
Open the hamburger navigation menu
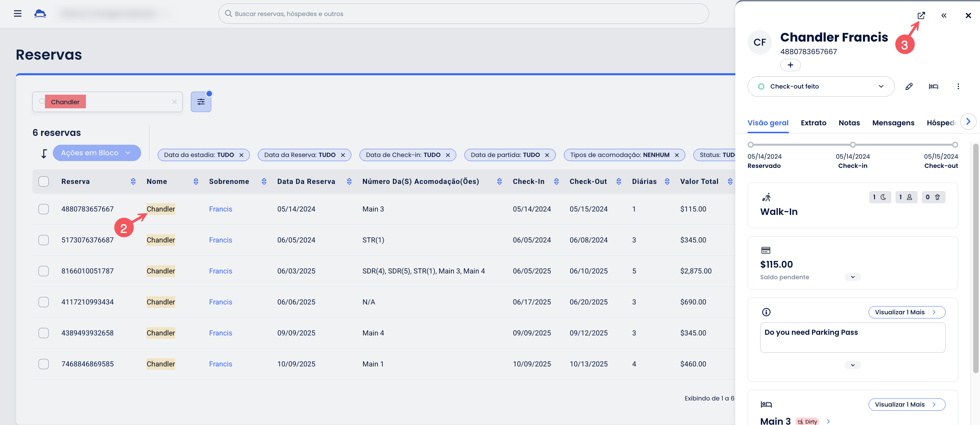point(17,14)
